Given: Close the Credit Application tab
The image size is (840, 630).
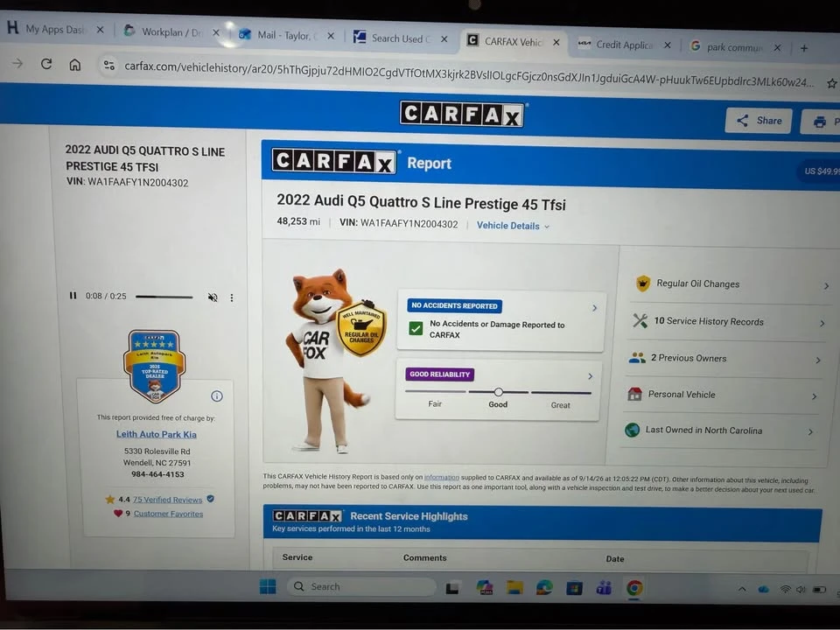Looking at the screenshot, I should [668, 45].
